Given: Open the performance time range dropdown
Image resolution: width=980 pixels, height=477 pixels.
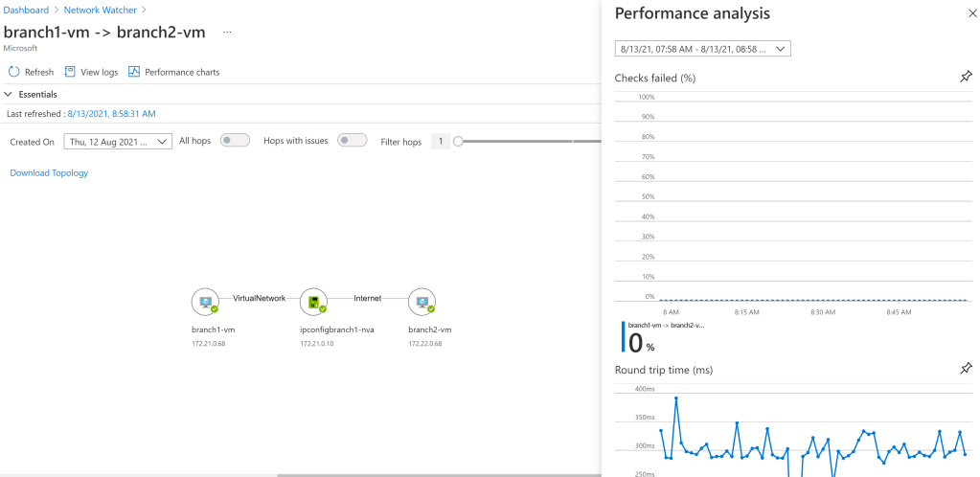Looking at the screenshot, I should pyautogui.click(x=702, y=49).
